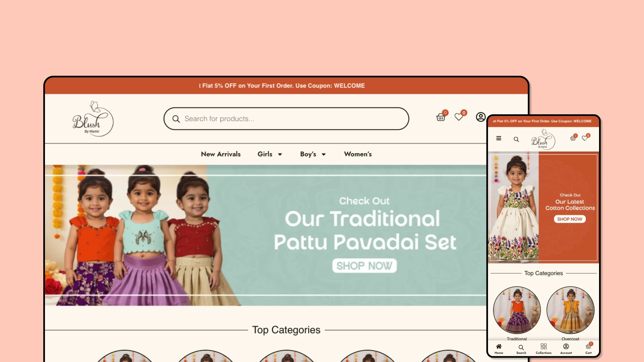
Task: Open the desktop shopping basket icon
Action: [x=441, y=117]
